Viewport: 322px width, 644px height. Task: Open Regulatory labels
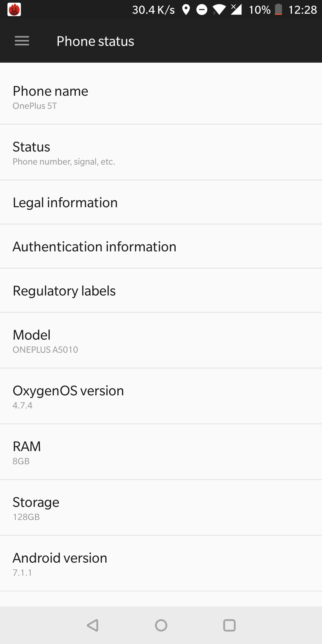click(x=161, y=290)
